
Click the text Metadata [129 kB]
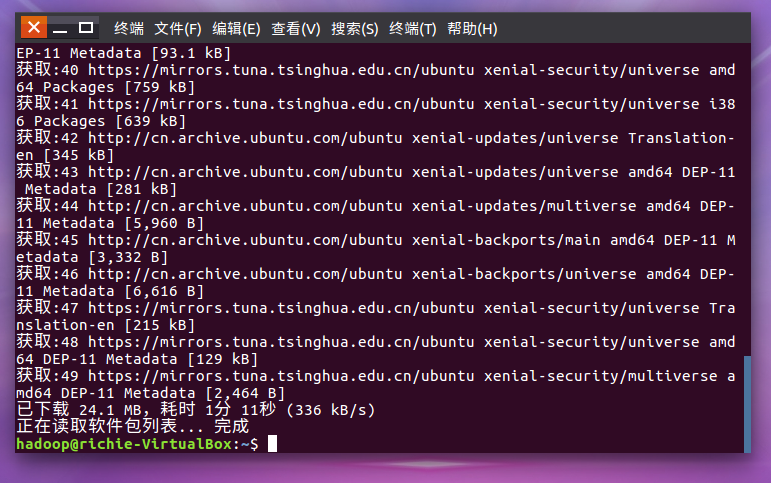[x=182, y=359]
